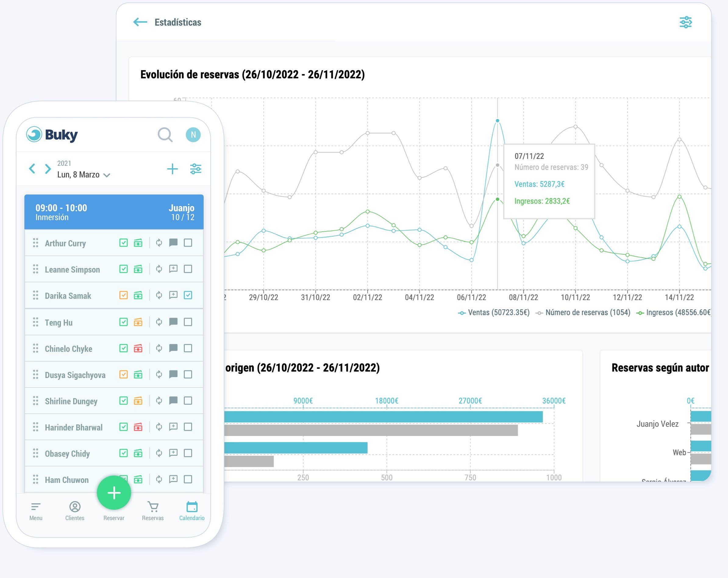Go to the previous day
Screen dimensions: 728x578
(x=32, y=169)
